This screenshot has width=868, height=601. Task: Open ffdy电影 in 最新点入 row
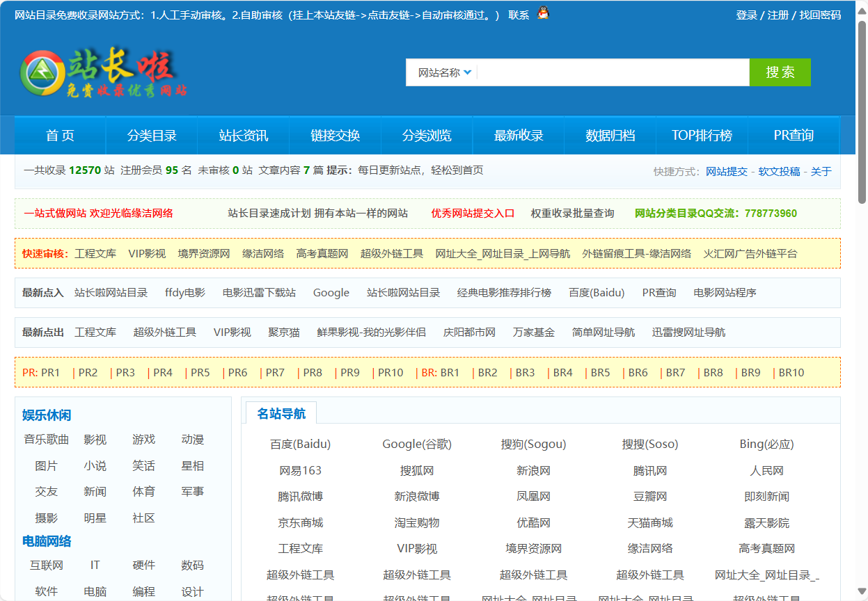185,293
